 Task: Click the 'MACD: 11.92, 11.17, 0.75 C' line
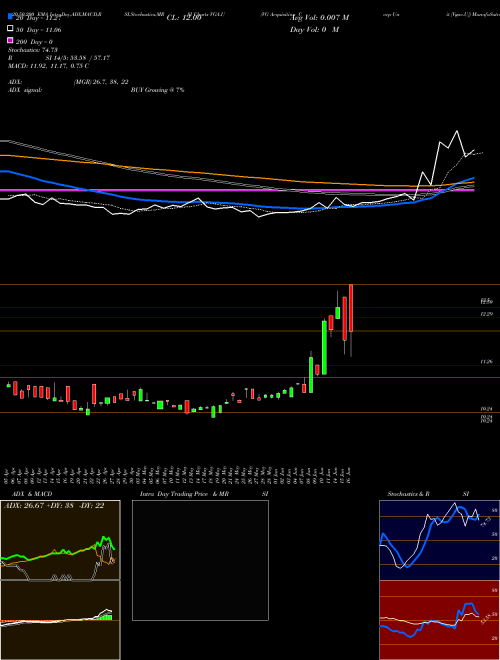coord(48,66)
